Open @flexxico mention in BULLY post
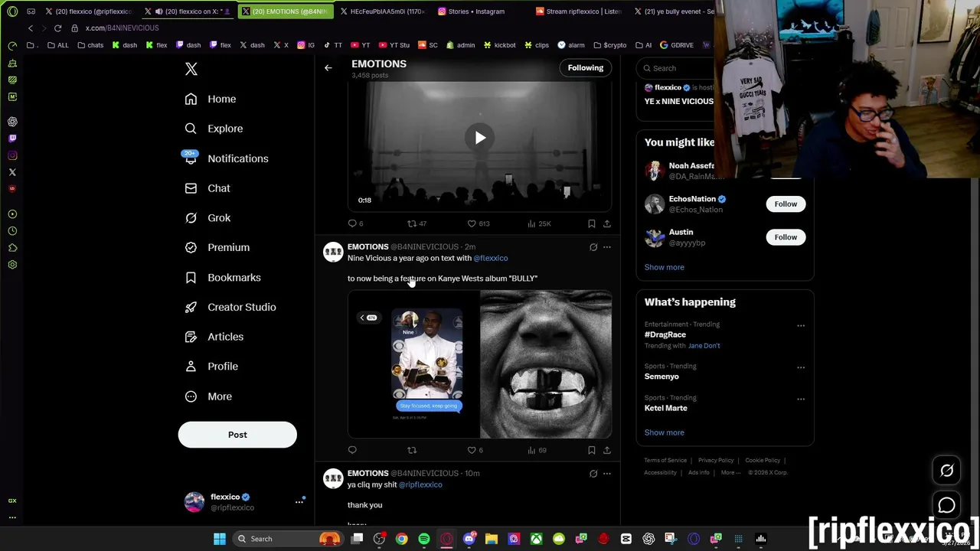Screen dimensions: 980x551 pyautogui.click(x=491, y=258)
